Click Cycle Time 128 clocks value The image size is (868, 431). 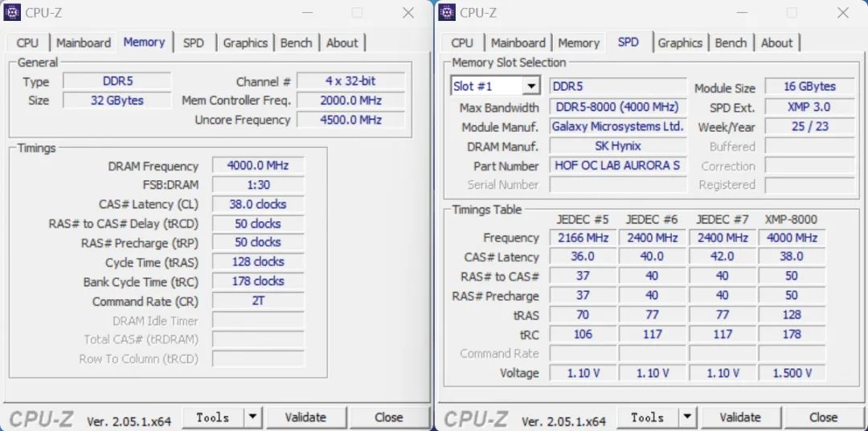tap(258, 261)
